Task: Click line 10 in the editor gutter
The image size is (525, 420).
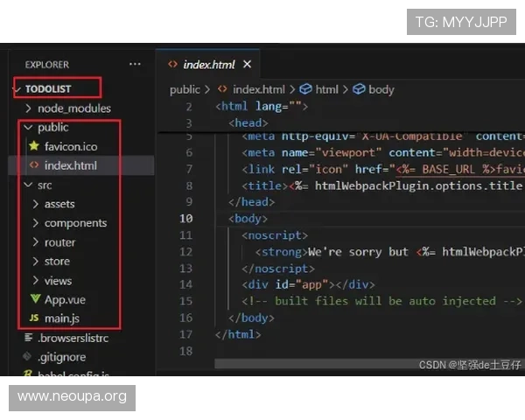Action: pyautogui.click(x=185, y=219)
